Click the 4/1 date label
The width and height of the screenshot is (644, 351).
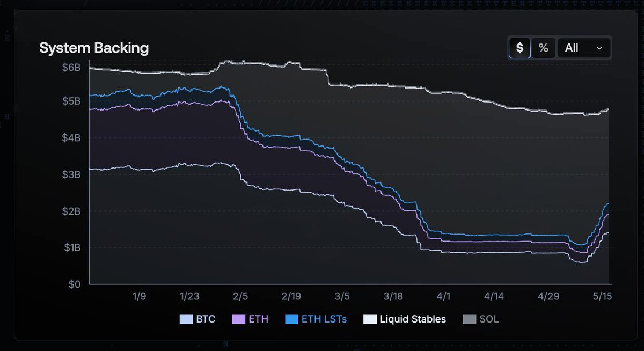tap(444, 296)
